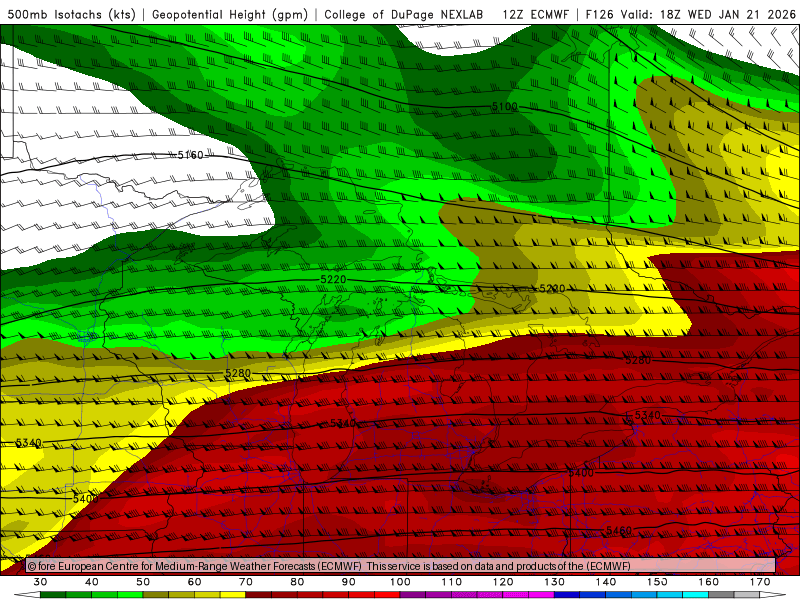Click the 170 knot value on the color scale

[x=760, y=582]
